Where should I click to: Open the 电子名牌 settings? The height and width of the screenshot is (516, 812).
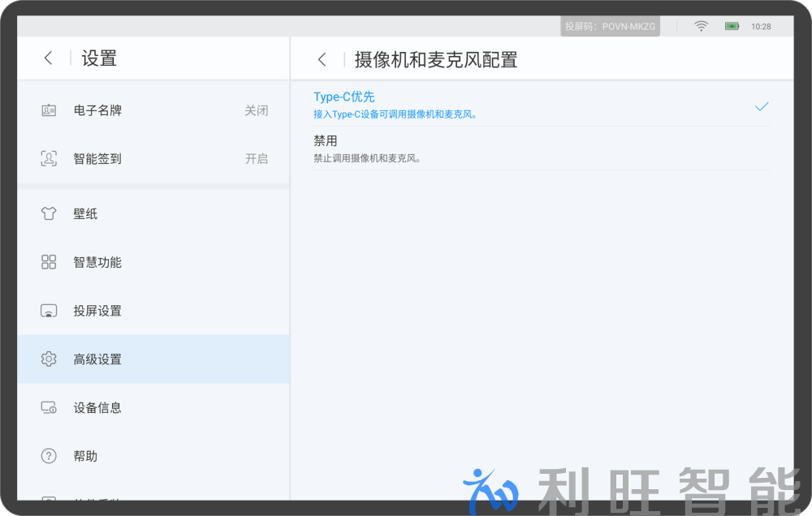tap(153, 110)
